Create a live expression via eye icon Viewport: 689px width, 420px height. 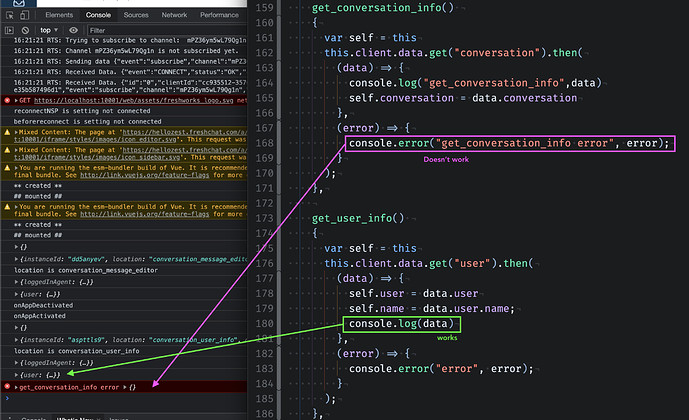coord(73,30)
